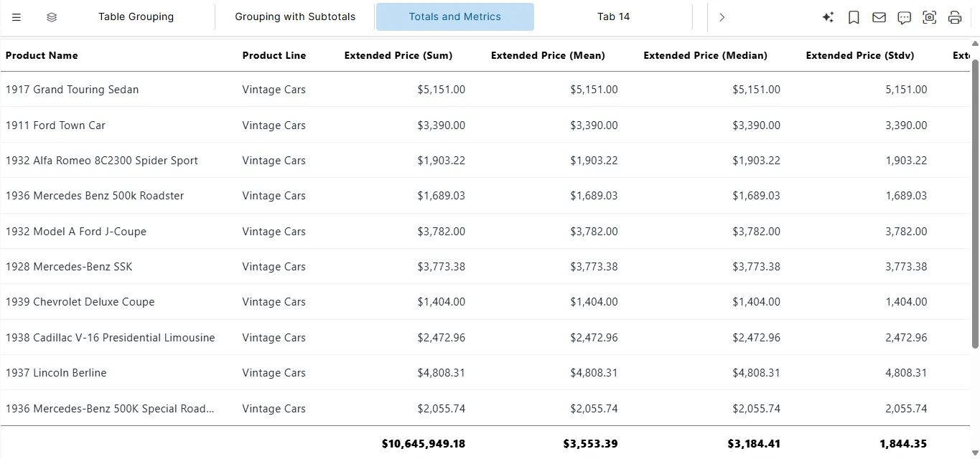This screenshot has height=459, width=980.
Task: Click the layers dataset icon
Action: 51,16
